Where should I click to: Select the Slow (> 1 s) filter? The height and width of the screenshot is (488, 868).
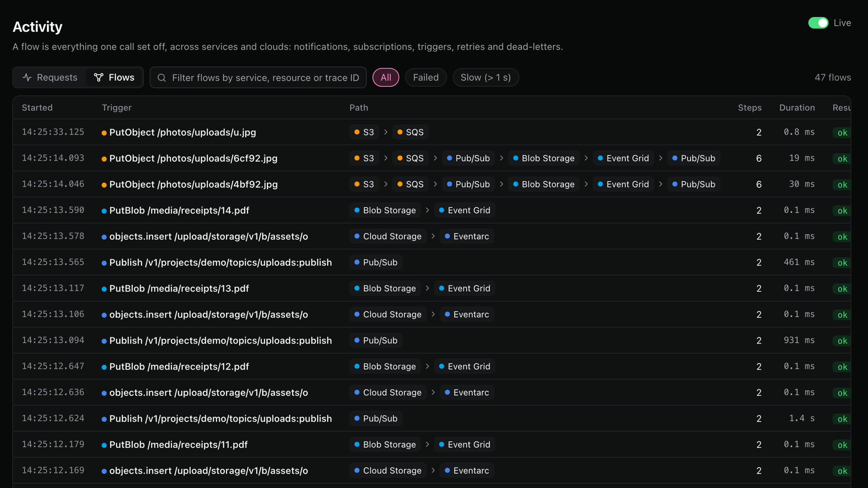486,78
